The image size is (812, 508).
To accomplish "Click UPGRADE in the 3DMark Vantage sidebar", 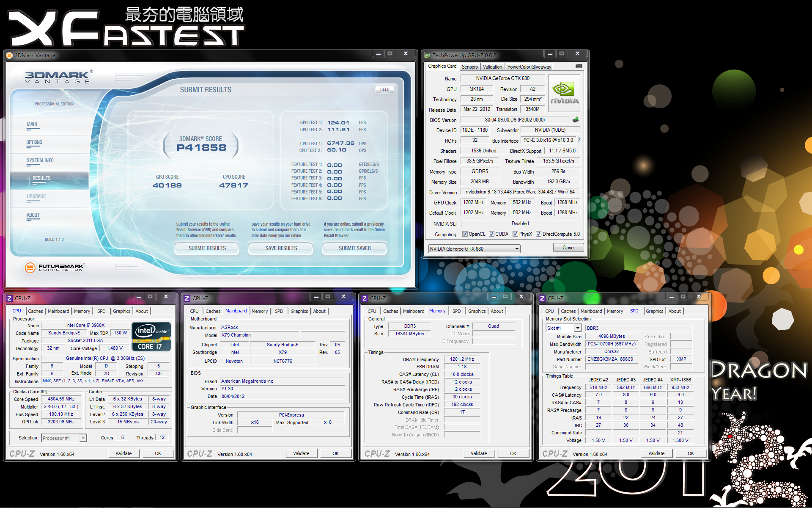I will click(36, 197).
